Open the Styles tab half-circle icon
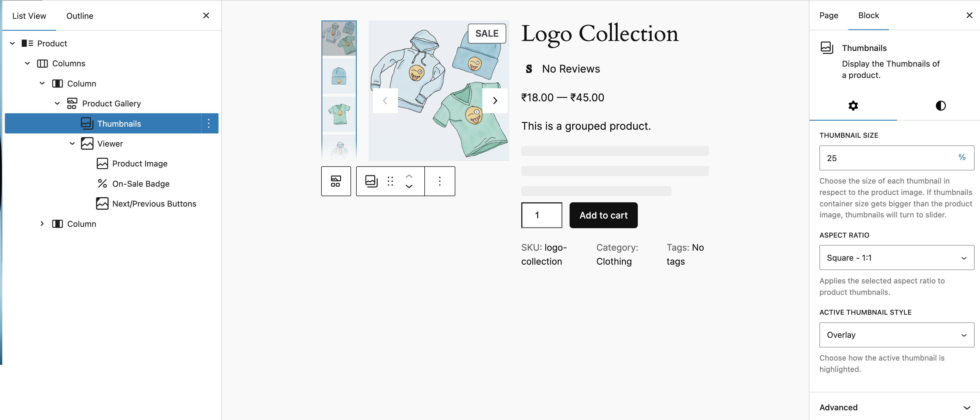This screenshot has width=980, height=420. coord(940,106)
